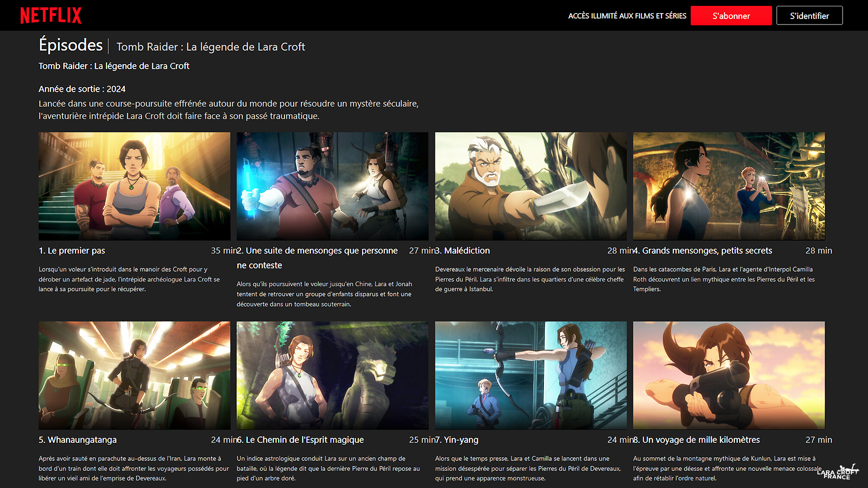This screenshot has height=488, width=868.
Task: Click title '8. Un voyage de mille kilomètres'
Action: click(697, 440)
